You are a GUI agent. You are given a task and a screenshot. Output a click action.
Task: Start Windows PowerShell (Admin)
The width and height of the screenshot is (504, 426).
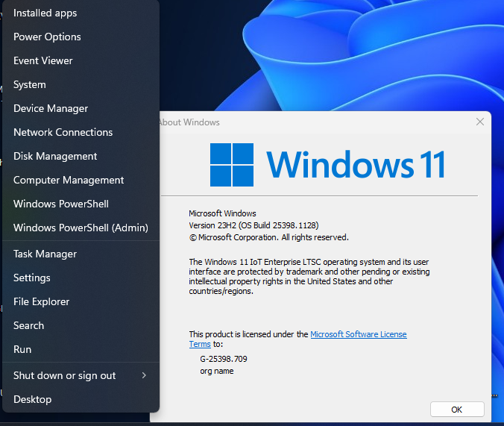[81, 228]
